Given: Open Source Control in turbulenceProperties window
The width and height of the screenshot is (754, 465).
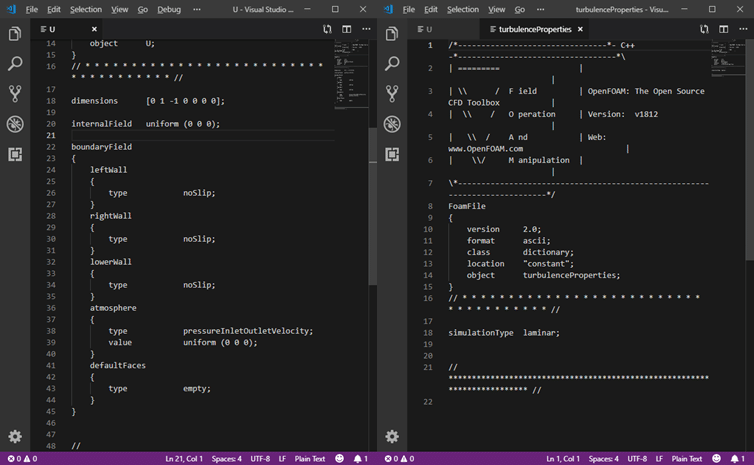Looking at the screenshot, I should (x=392, y=94).
